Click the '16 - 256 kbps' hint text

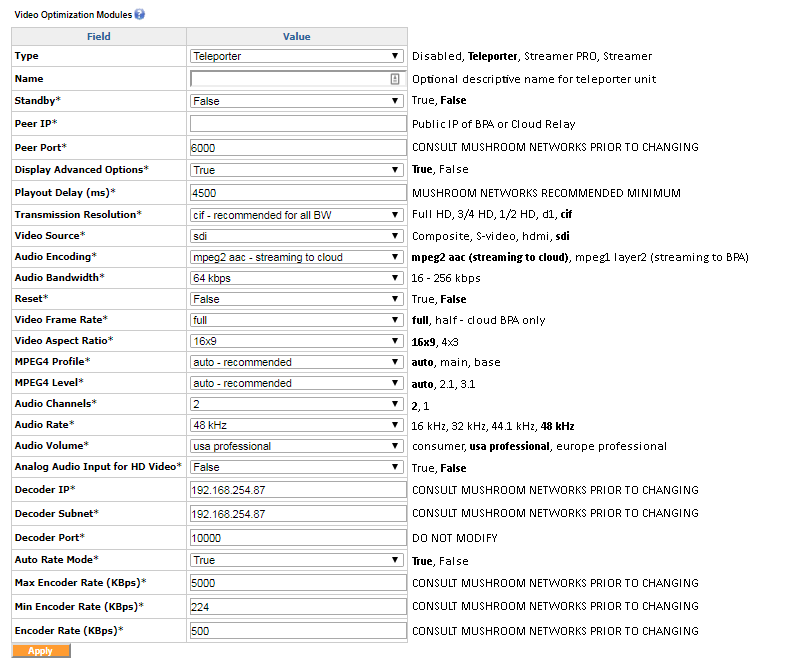point(446,278)
